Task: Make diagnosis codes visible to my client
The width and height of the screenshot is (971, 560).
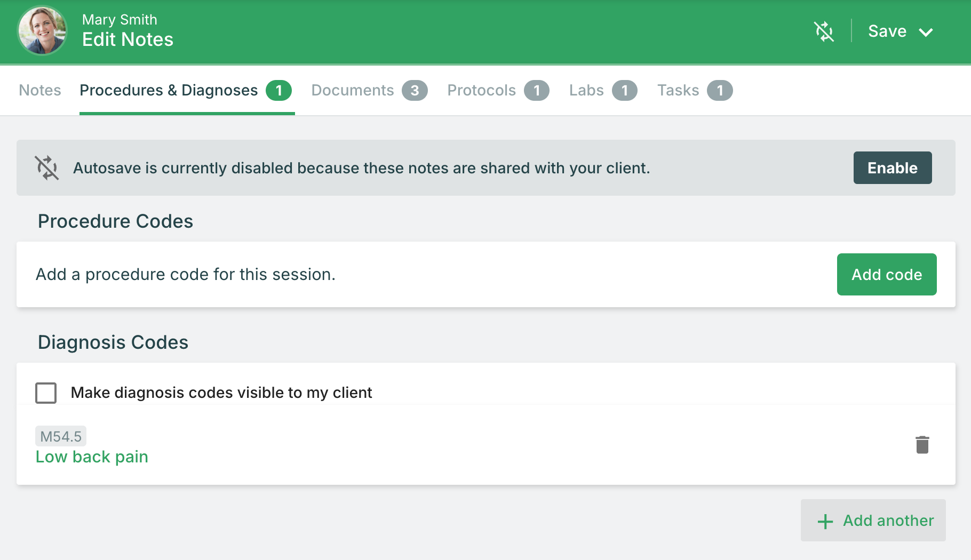Action: pyautogui.click(x=46, y=393)
